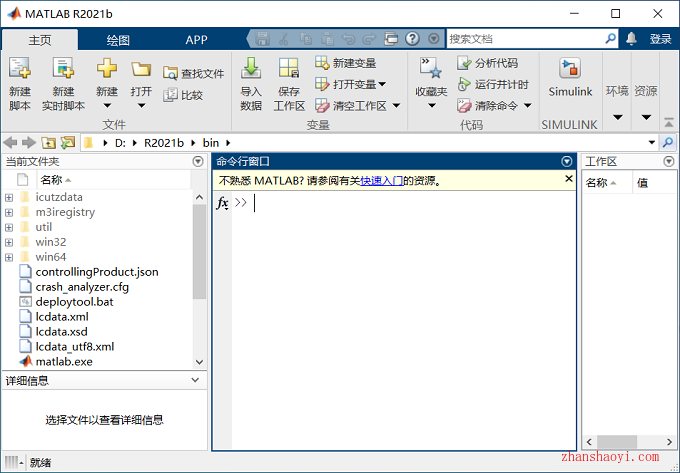Expand the icutzdata folder
680x473 pixels.
coord(9,198)
